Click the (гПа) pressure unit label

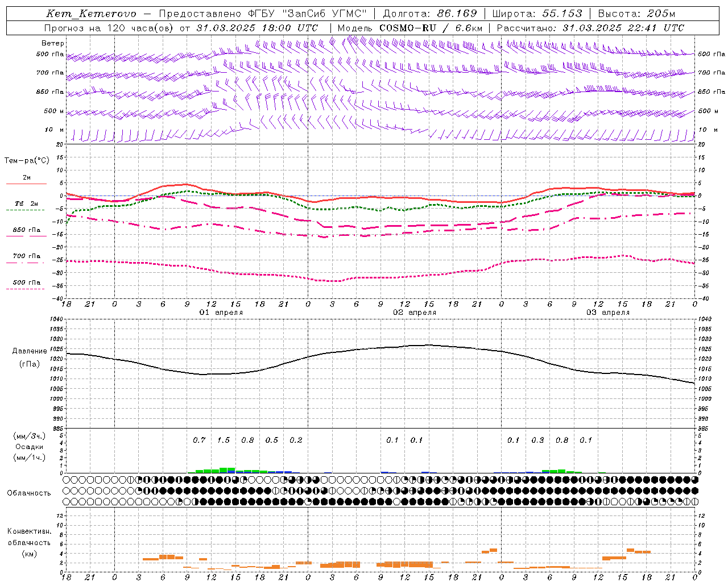coord(30,364)
